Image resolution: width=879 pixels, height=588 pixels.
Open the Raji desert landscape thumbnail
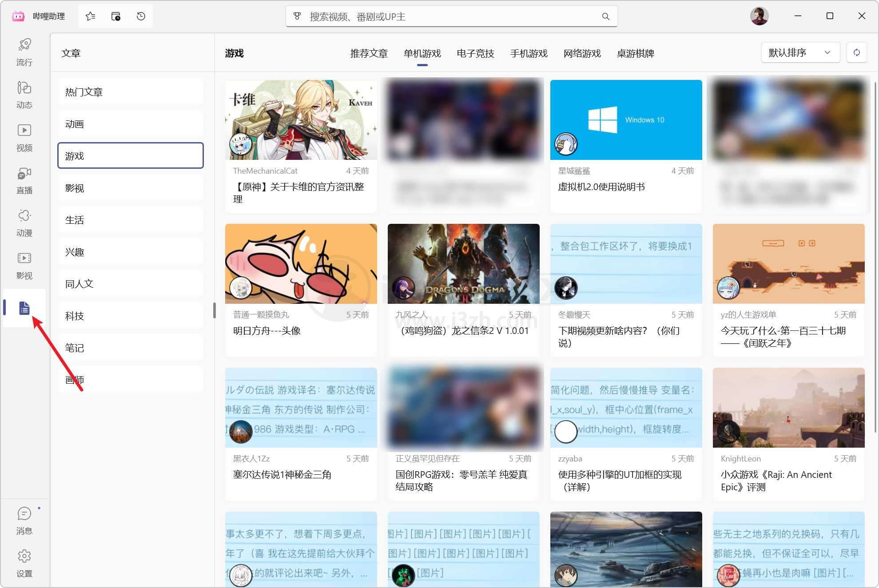[x=789, y=408]
